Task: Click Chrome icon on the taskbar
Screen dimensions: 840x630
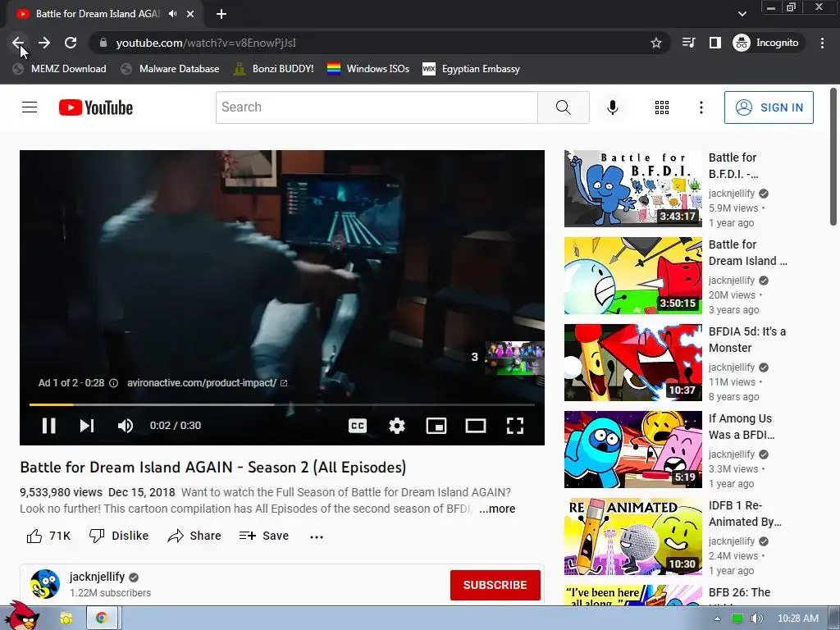Action: tap(101, 619)
